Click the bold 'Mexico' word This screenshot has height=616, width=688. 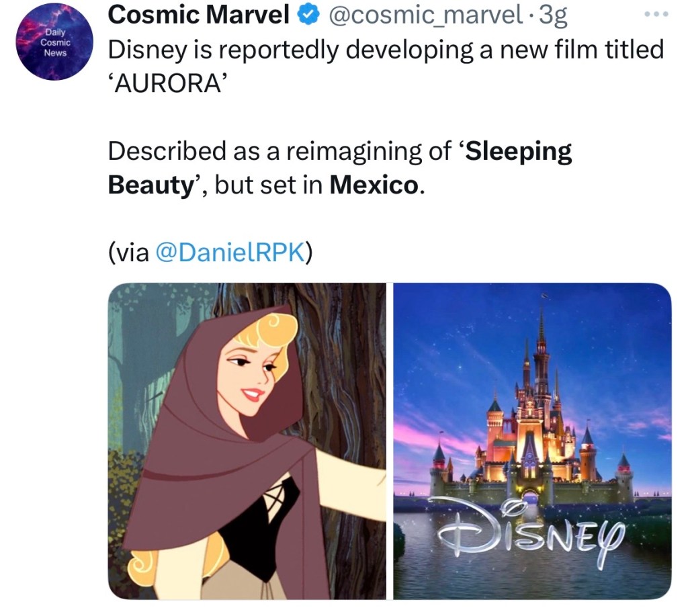click(x=374, y=185)
